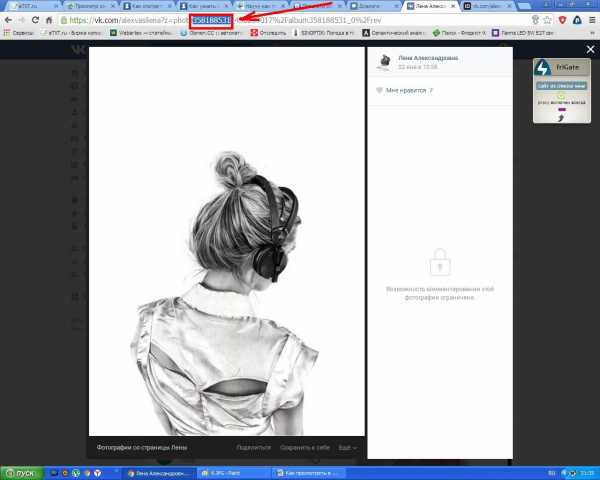Click the photo of girl with headphones

click(x=227, y=241)
